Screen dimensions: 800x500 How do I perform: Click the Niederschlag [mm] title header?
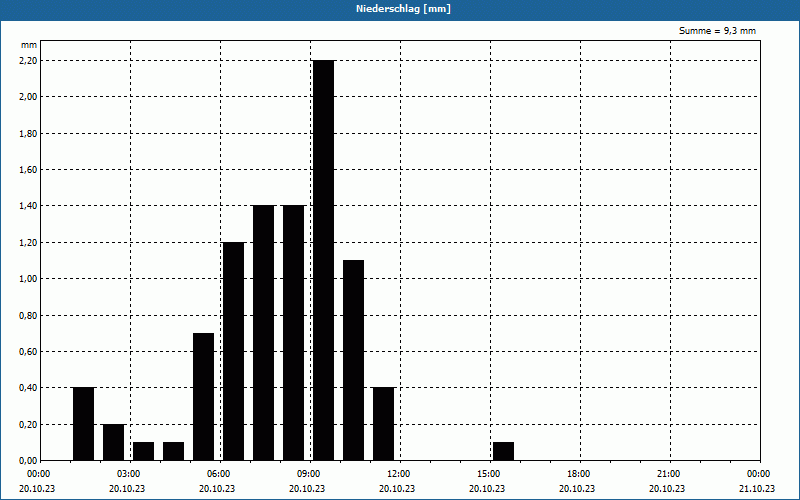pos(403,9)
